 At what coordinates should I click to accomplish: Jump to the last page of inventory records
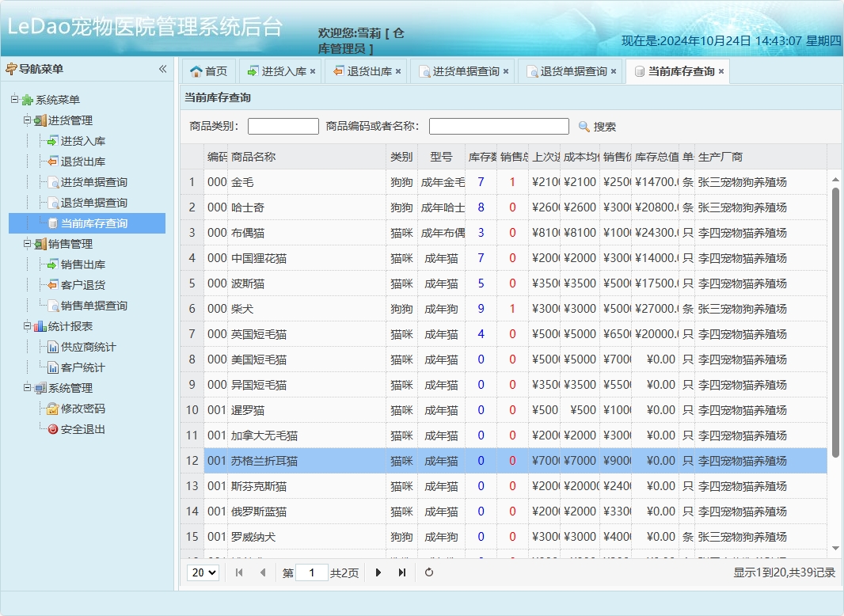point(402,572)
